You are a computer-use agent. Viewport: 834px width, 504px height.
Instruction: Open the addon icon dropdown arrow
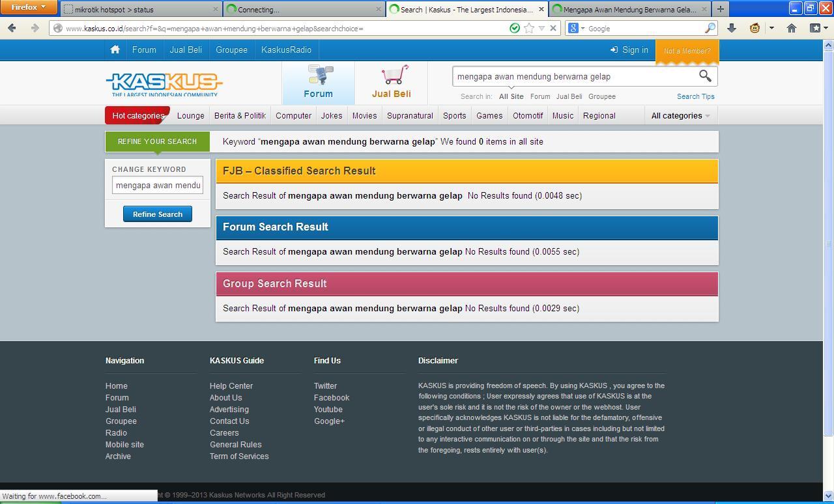[771, 28]
